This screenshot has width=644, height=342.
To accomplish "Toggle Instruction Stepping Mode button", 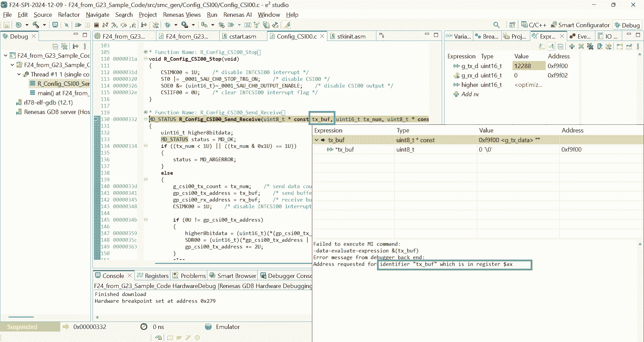I will pos(144,25).
